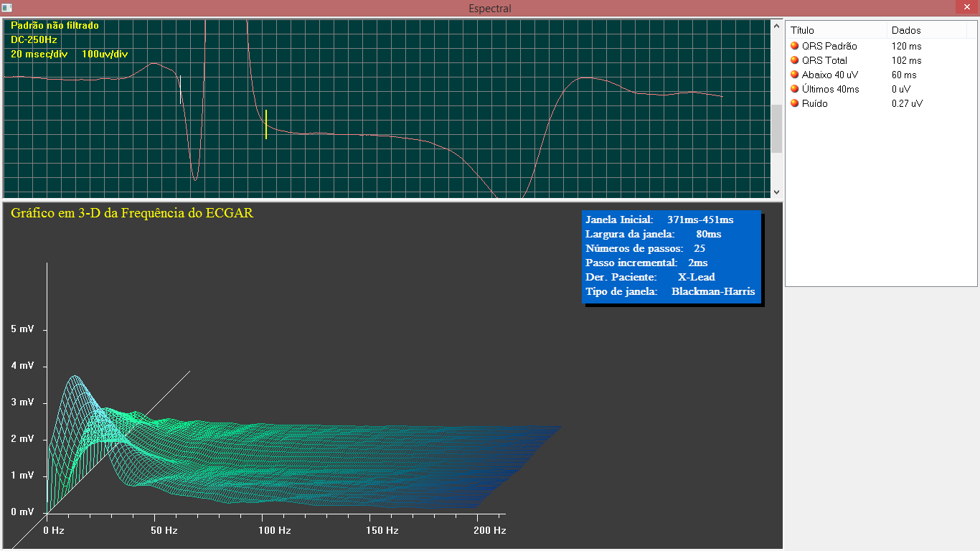Click the Espectral title bar text
This screenshot has height=551, width=980.
pyautogui.click(x=490, y=8)
